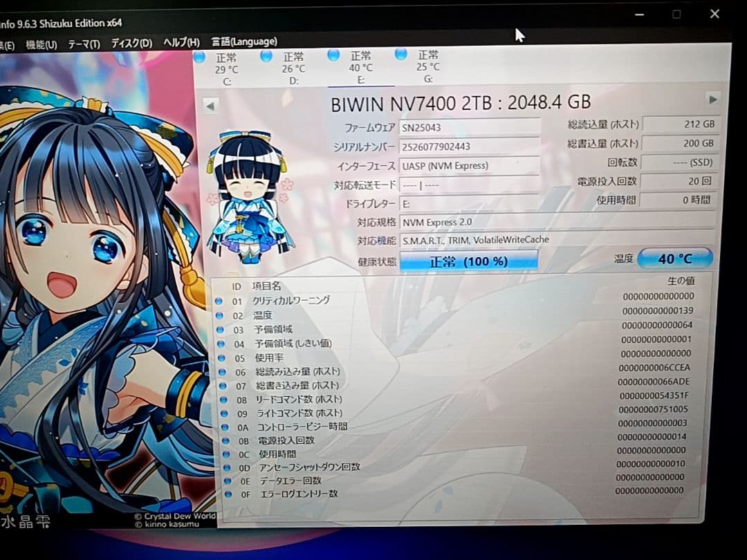Open the 機能(T) menu
Viewport: 747px width, 560px height.
click(40, 41)
